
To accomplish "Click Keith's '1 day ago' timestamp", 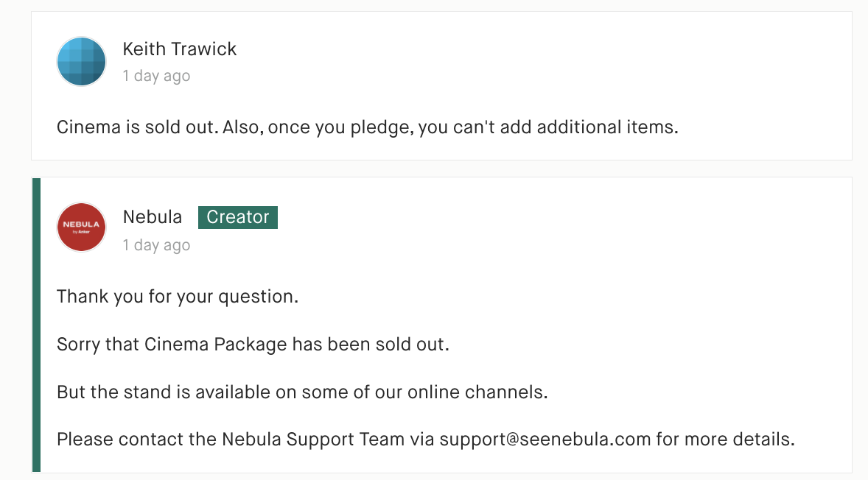I will [156, 76].
